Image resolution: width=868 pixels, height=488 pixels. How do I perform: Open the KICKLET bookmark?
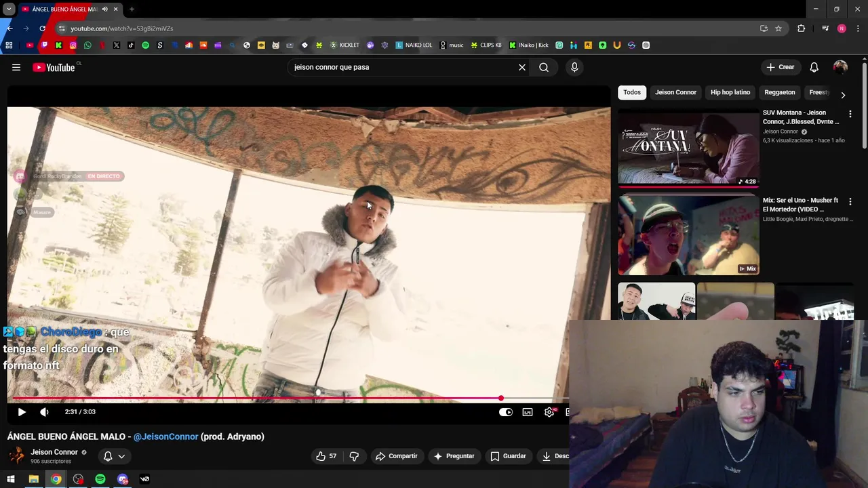pyautogui.click(x=344, y=45)
